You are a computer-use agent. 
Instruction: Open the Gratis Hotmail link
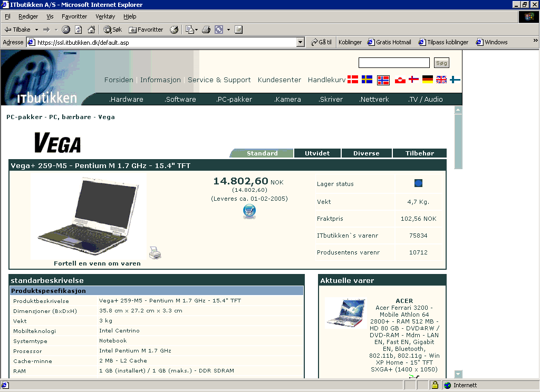point(389,42)
